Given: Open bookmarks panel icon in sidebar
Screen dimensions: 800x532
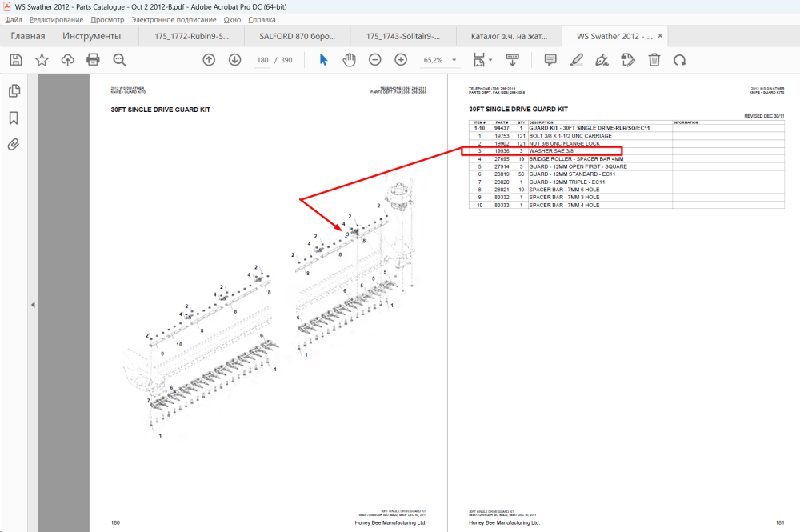Looking at the screenshot, I should [x=14, y=118].
